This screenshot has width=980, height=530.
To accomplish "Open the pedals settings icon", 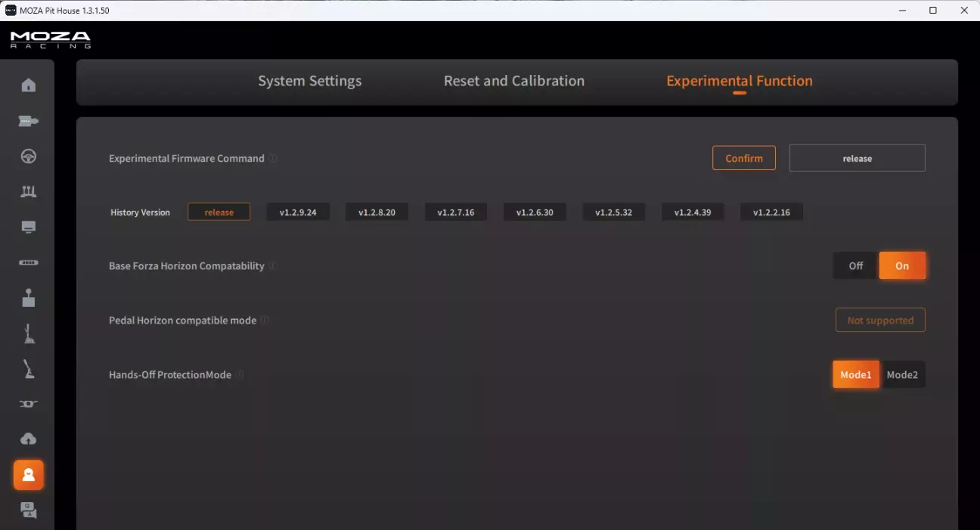I will [29, 191].
